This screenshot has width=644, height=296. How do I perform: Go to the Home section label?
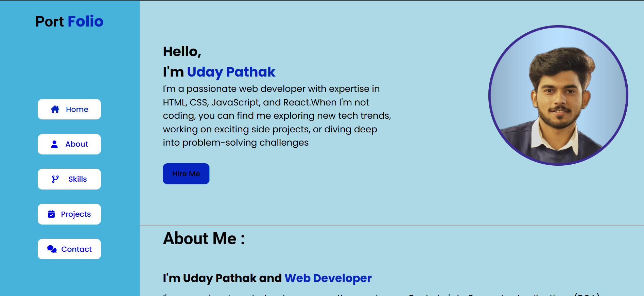(x=77, y=109)
